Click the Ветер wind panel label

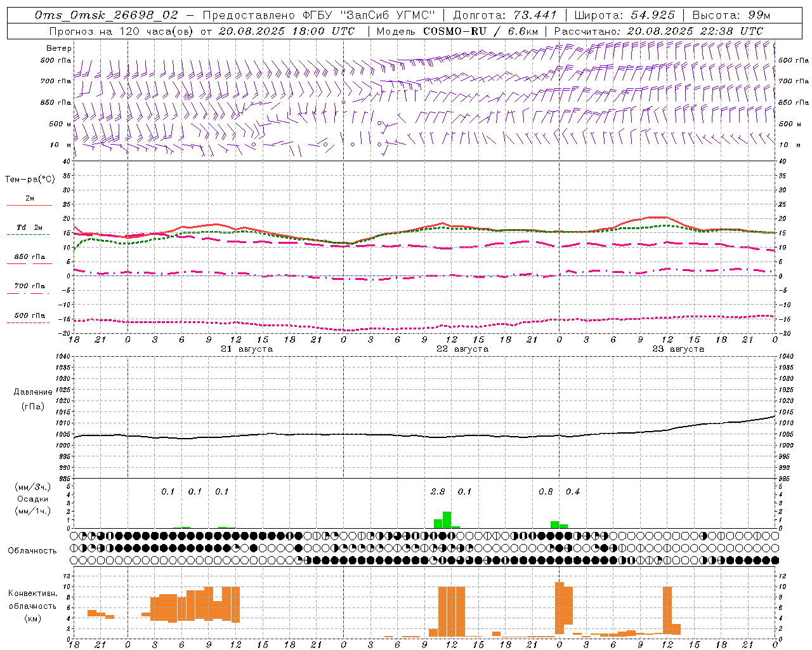coord(59,48)
